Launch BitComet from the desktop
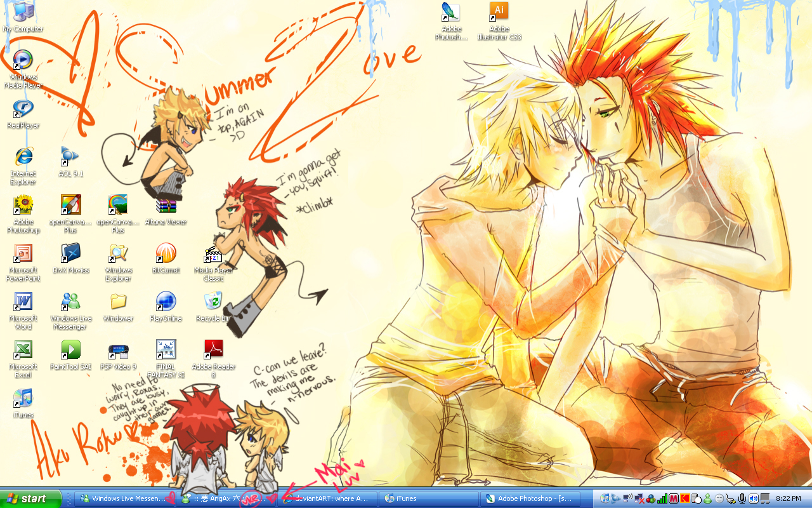The width and height of the screenshot is (812, 508). (x=166, y=258)
